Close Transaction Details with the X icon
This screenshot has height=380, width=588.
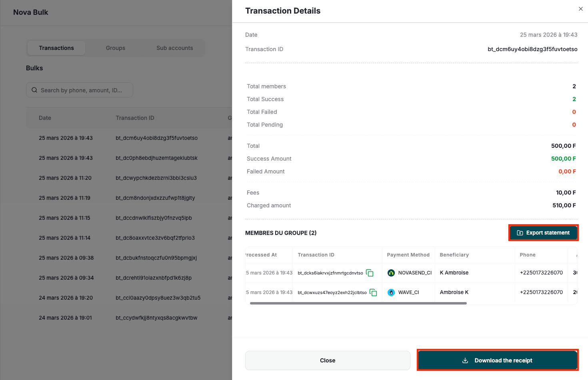(x=580, y=9)
